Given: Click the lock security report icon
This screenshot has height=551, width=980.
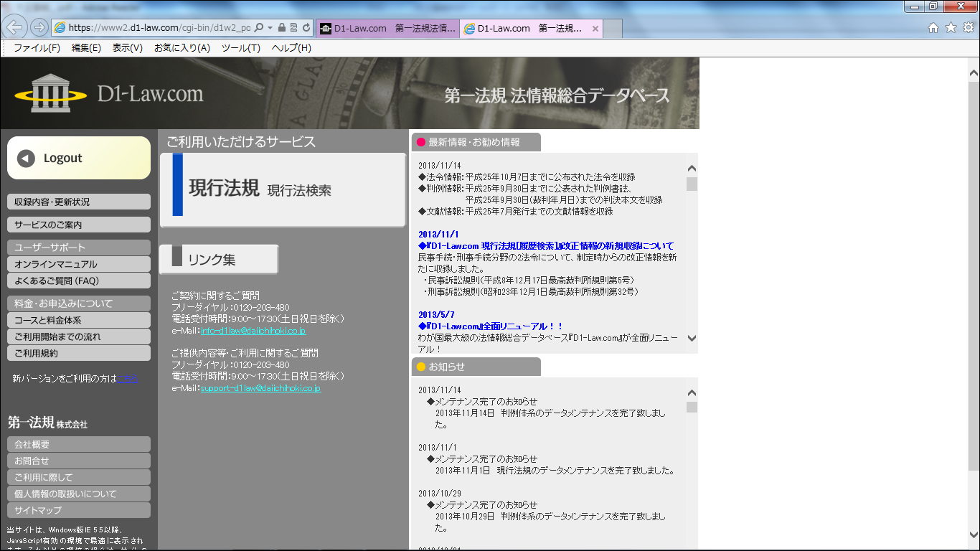Looking at the screenshot, I should (282, 28).
